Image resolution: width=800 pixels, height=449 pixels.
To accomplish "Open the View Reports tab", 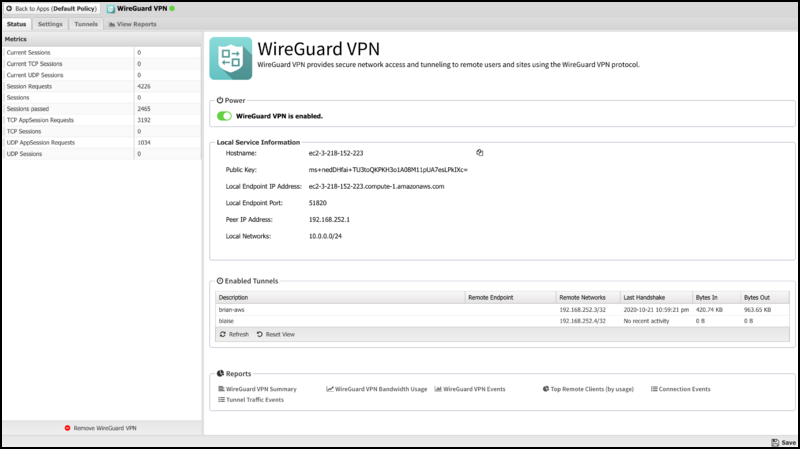I will [133, 24].
